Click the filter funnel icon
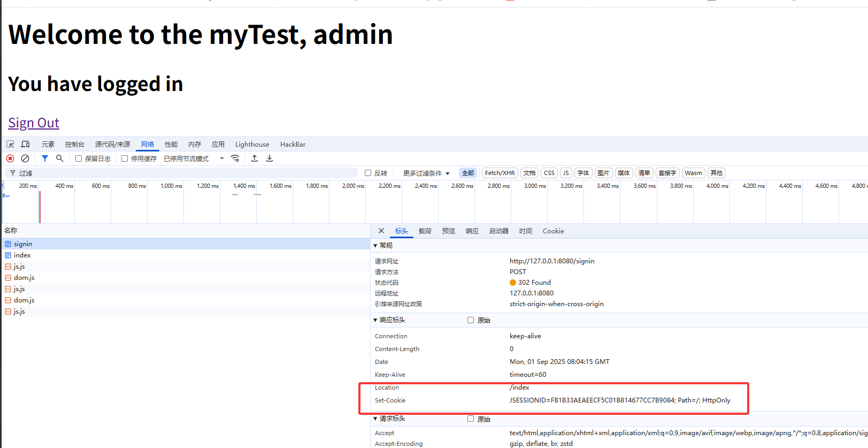Image resolution: width=868 pixels, height=448 pixels. click(45, 158)
